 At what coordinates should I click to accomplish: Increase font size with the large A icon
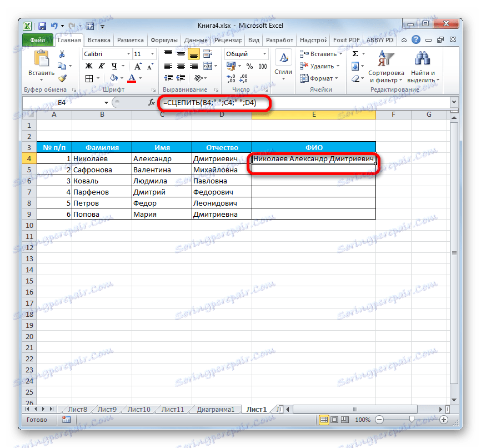[x=138, y=66]
